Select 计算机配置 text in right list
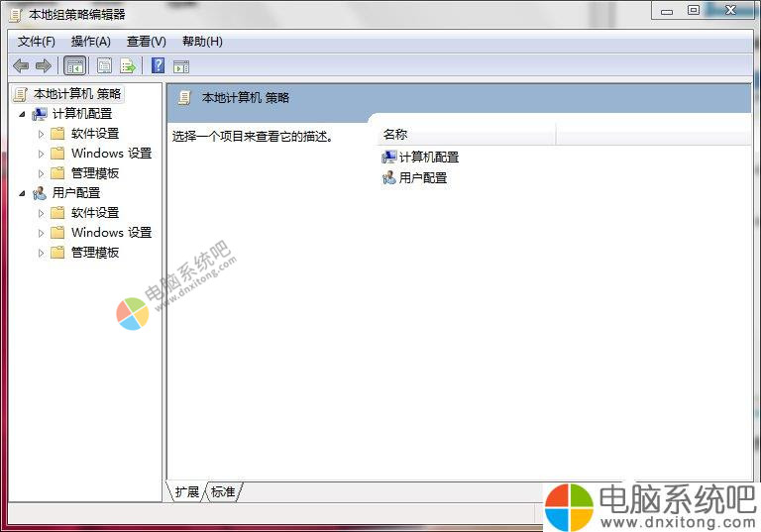This screenshot has height=532, width=761. pos(429,158)
